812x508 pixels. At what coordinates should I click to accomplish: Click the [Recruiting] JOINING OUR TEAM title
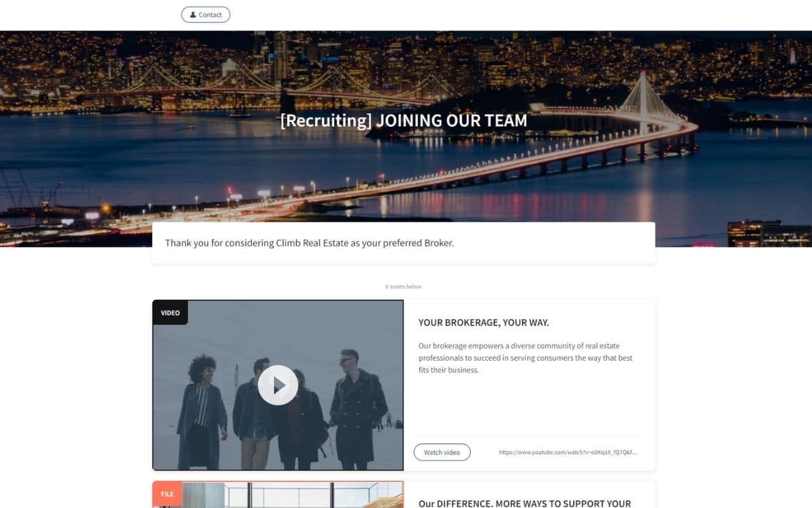pos(403,121)
